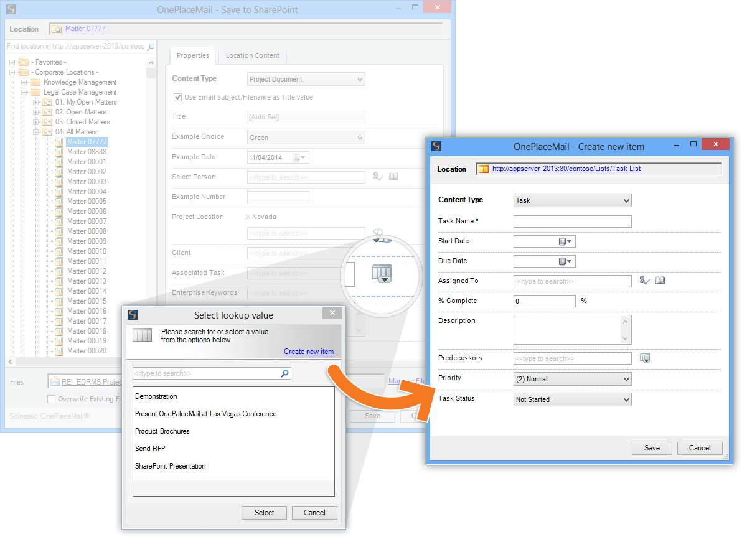Click the Create new item link
Screen dimensions: 747x560
(x=309, y=352)
